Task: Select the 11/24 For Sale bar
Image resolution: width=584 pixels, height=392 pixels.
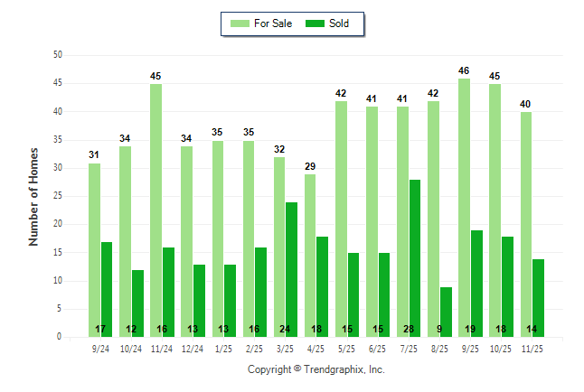Action: (155, 210)
